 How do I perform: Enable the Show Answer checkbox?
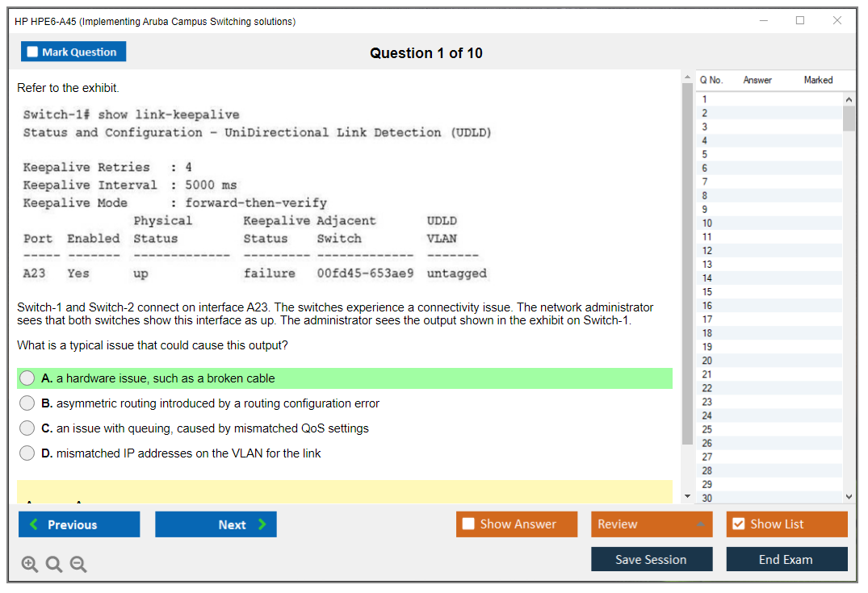469,524
